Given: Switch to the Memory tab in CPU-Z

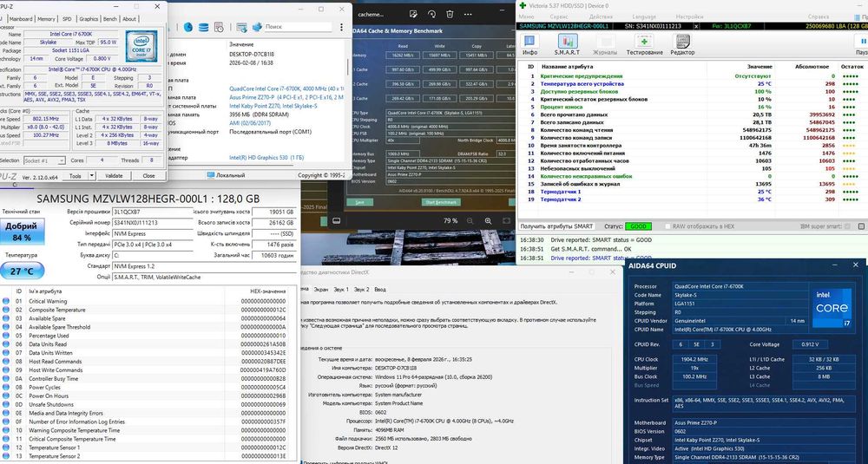Looking at the screenshot, I should pyautogui.click(x=46, y=19).
